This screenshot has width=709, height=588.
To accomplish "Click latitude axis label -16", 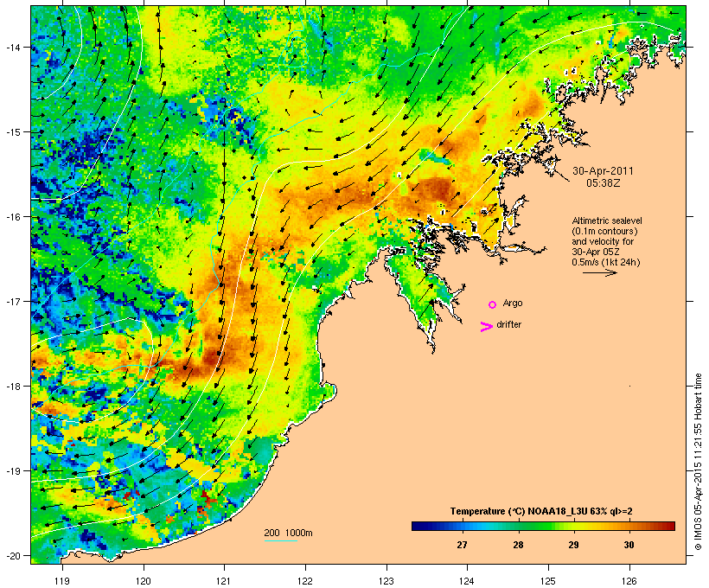I will click(x=13, y=217).
